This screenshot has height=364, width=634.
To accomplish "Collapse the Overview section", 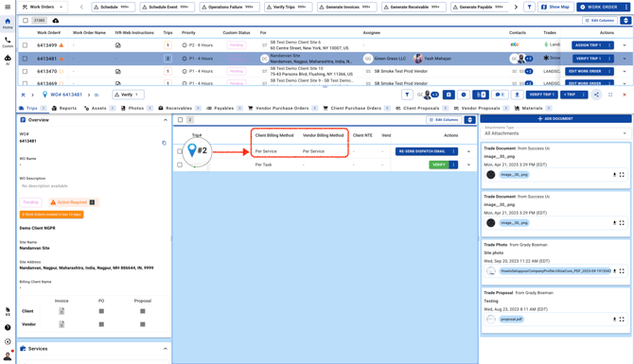I will [166, 120].
